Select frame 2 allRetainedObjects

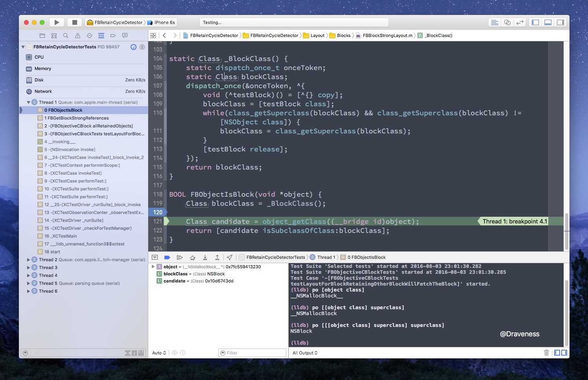pyautogui.click(x=84, y=126)
